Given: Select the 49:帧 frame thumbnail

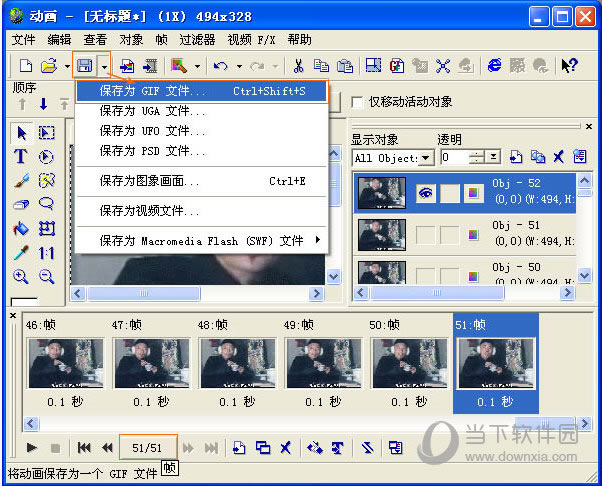Looking at the screenshot, I should click(x=324, y=363).
